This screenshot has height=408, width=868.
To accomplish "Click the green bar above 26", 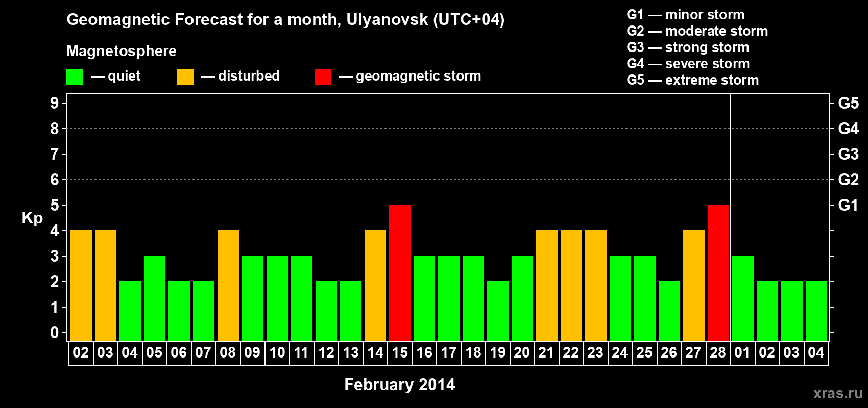I will [x=669, y=311].
